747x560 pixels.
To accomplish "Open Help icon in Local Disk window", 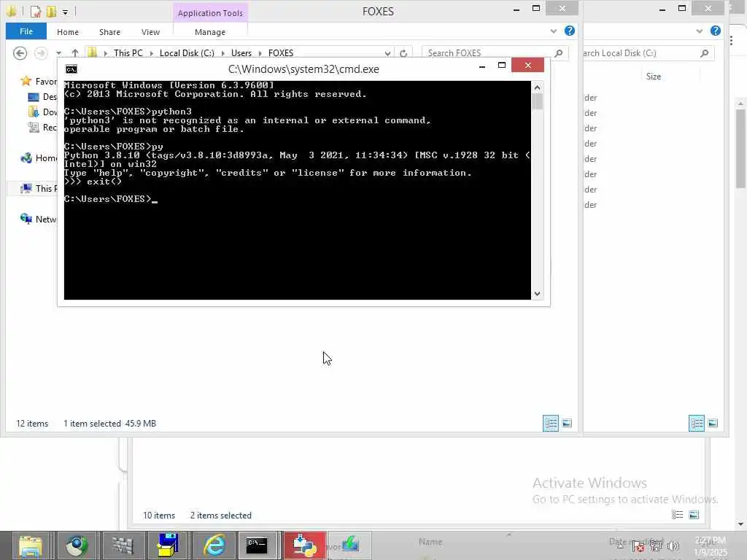I will [x=716, y=31].
